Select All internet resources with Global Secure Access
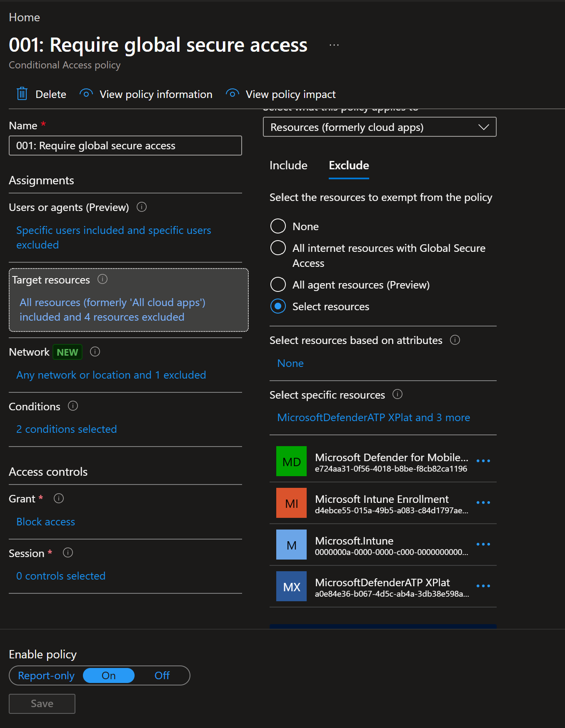The image size is (565, 728). tap(278, 248)
